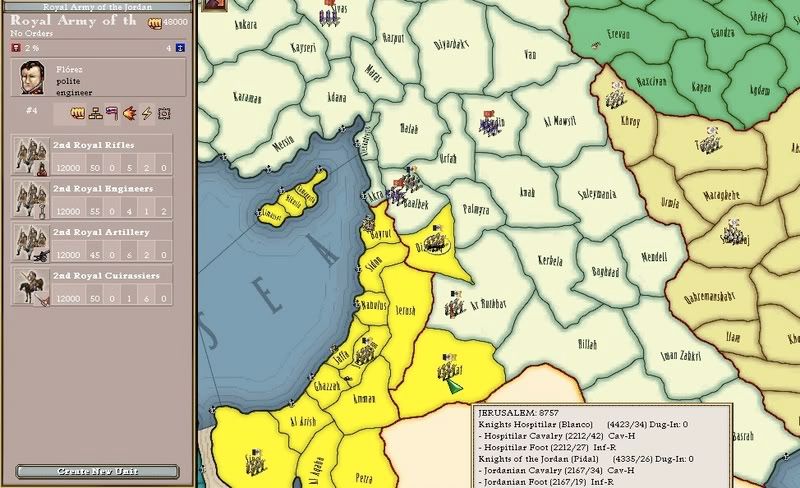The width and height of the screenshot is (800, 488).
Task: Select the circled army in Dimashq
Action: [435, 240]
